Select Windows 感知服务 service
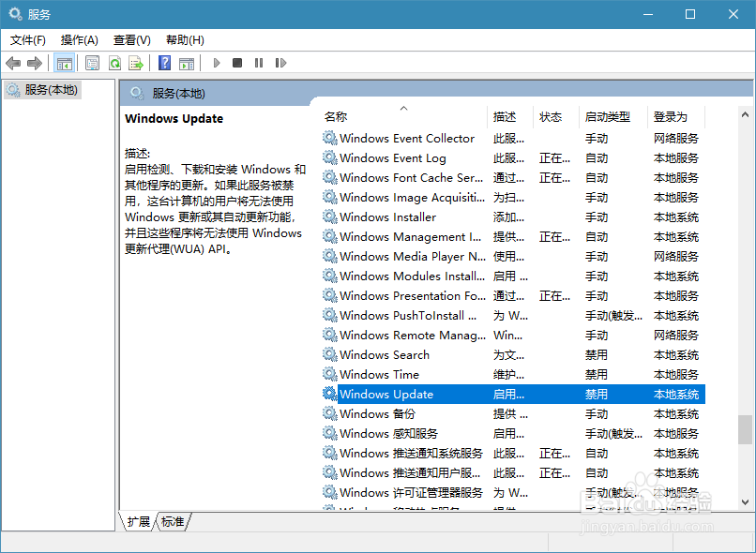 tap(388, 434)
